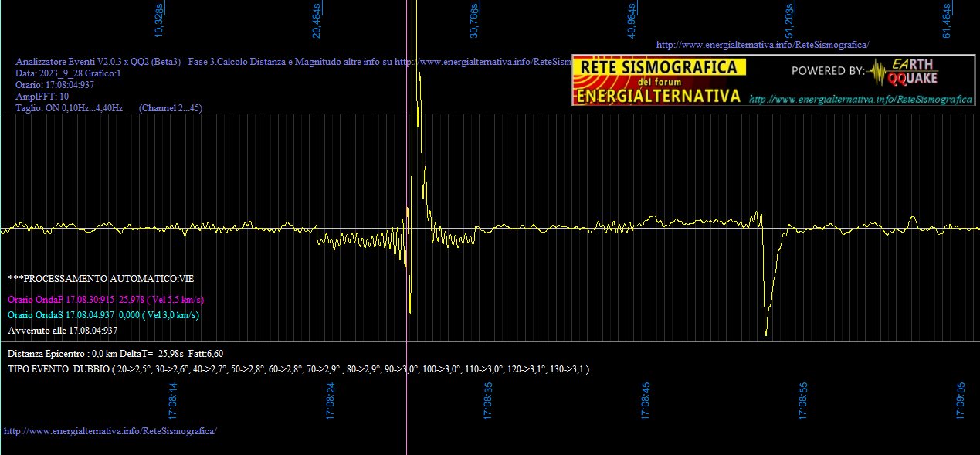Click the 30,766s top axis label
The height and width of the screenshot is (455, 980).
point(474,22)
